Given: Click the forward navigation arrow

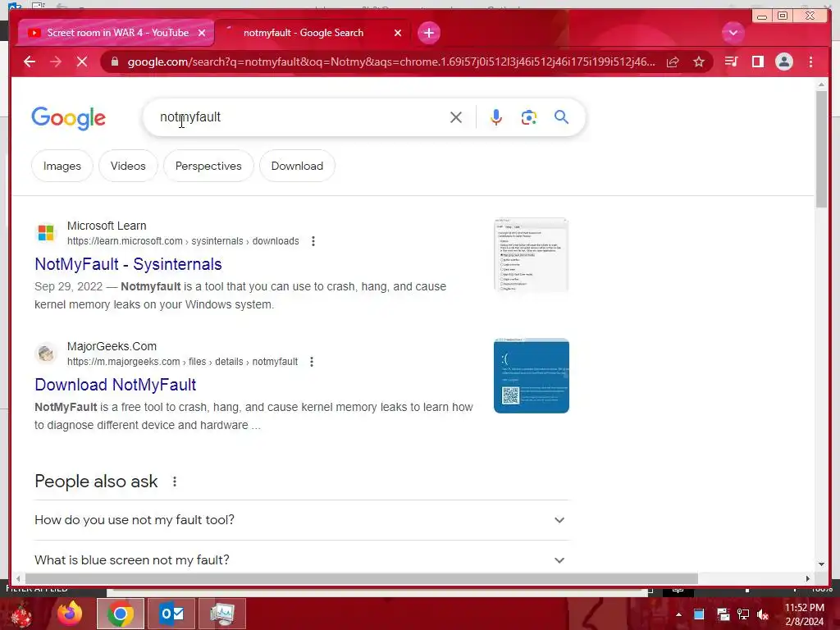Looking at the screenshot, I should [55, 62].
